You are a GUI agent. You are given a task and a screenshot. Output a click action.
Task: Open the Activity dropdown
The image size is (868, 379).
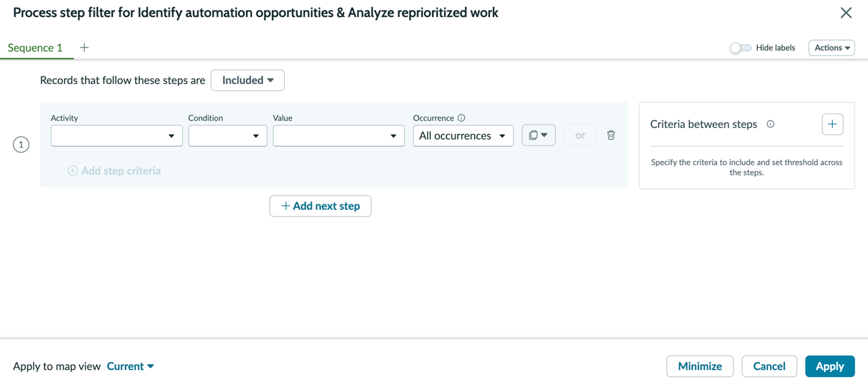point(116,136)
